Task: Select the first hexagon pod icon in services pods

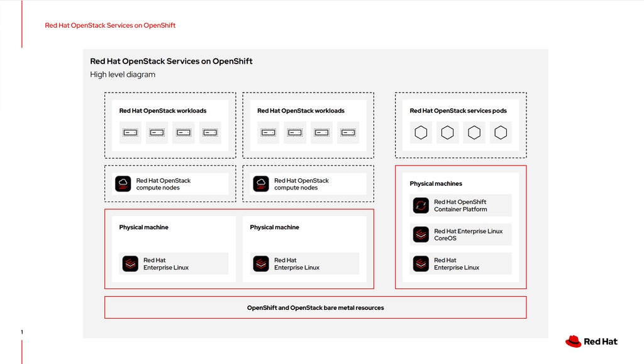Action: 421,133
